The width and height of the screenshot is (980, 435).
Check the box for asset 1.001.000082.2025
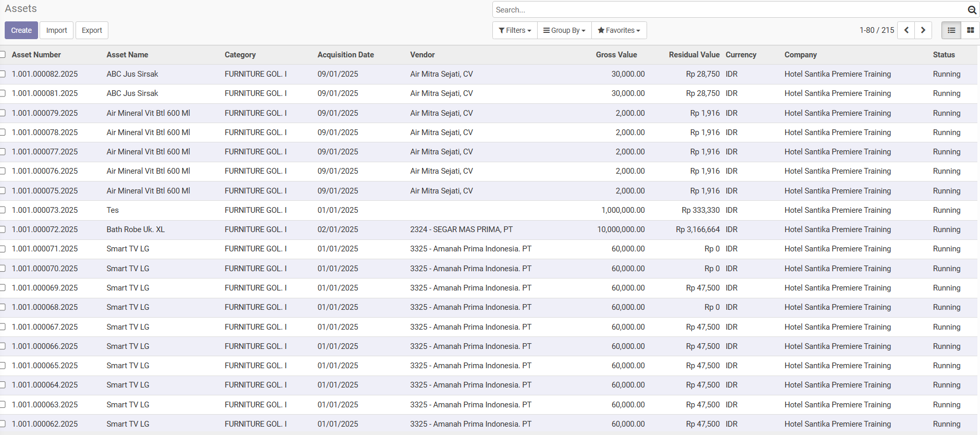(x=3, y=74)
